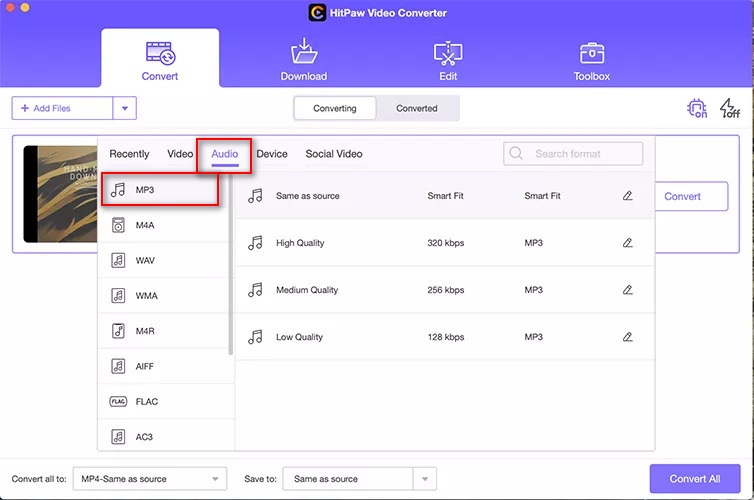
Task: Select the Device format tab
Action: (272, 154)
